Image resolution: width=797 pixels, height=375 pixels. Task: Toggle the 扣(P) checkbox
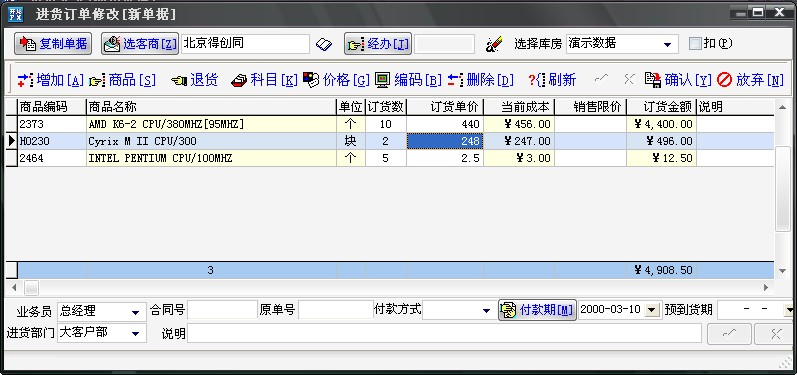coord(695,44)
